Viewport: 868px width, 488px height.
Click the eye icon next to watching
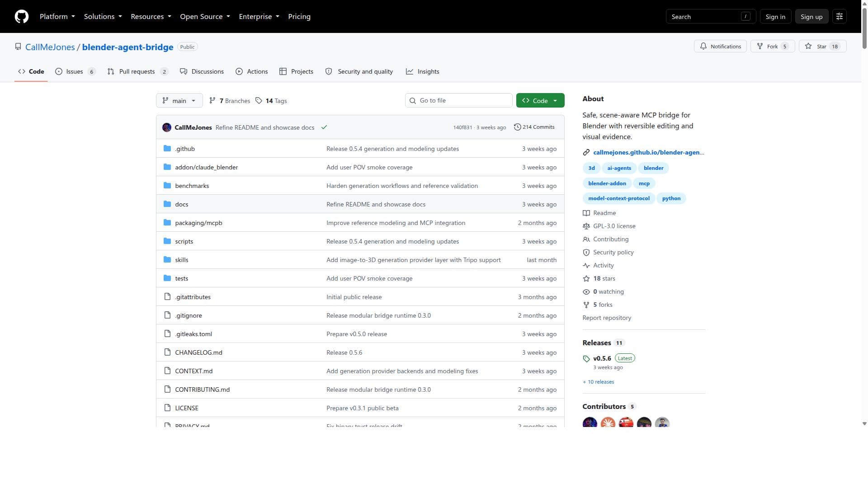(586, 292)
